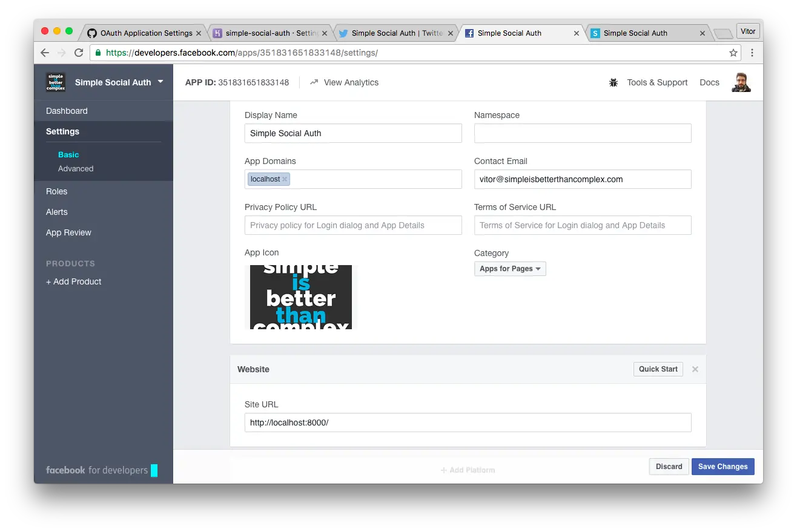
Task: Click + Add Product
Action: [x=74, y=281]
